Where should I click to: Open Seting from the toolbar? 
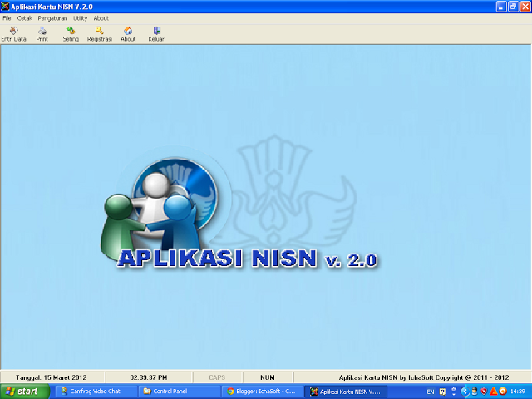(x=71, y=34)
